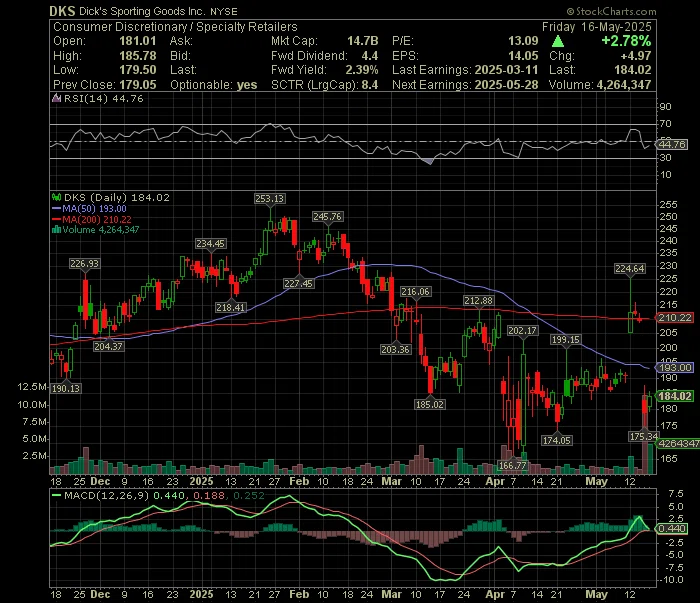The image size is (700, 603).
Task: Click the DKS (Daily) candlestick legend icon
Action: (56, 197)
